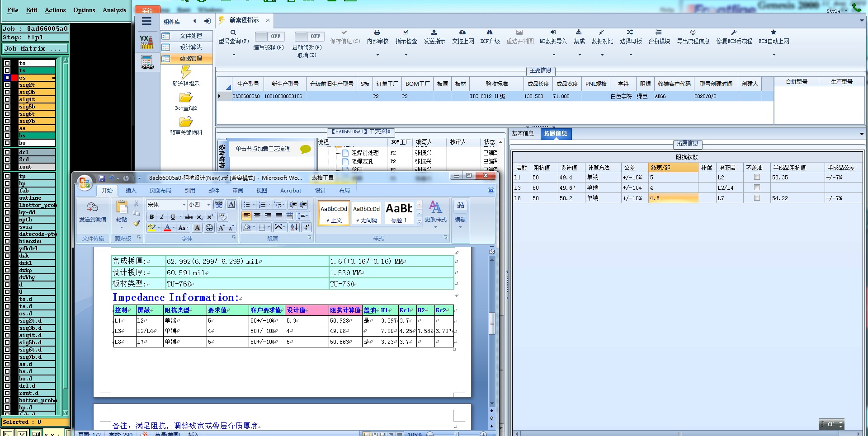This screenshot has height=436, width=868.
Task: Click the 指示检查 check icon
Action: click(406, 33)
